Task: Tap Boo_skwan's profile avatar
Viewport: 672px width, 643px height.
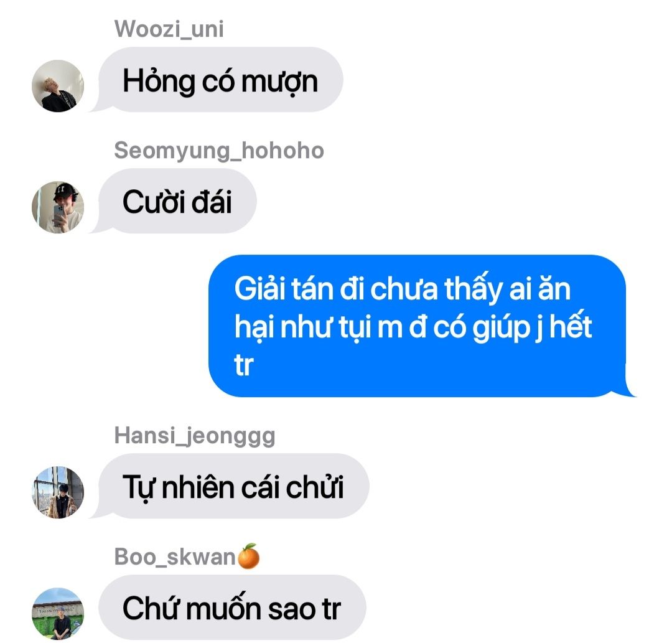Action: coord(58,614)
